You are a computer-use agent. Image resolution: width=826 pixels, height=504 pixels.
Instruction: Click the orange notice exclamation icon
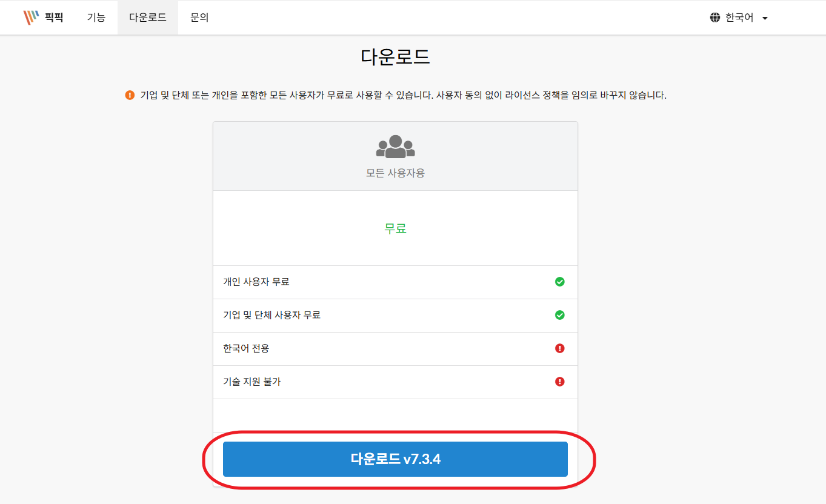pos(130,95)
